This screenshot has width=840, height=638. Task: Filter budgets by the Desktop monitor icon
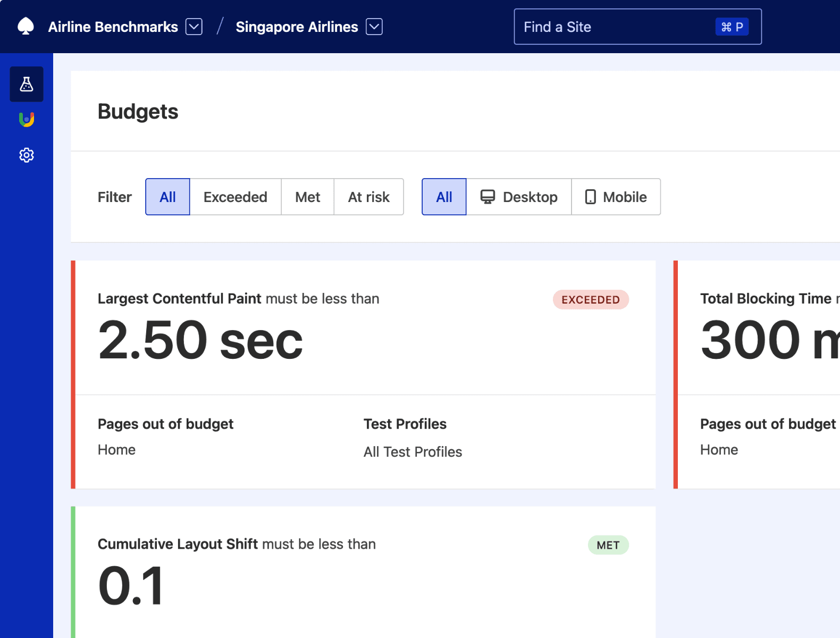pyautogui.click(x=487, y=197)
